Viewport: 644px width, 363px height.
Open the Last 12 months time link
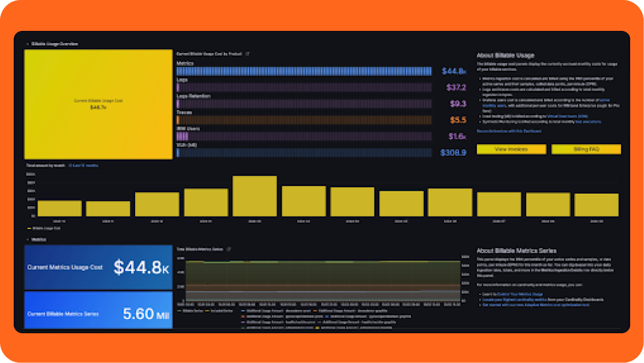84,165
